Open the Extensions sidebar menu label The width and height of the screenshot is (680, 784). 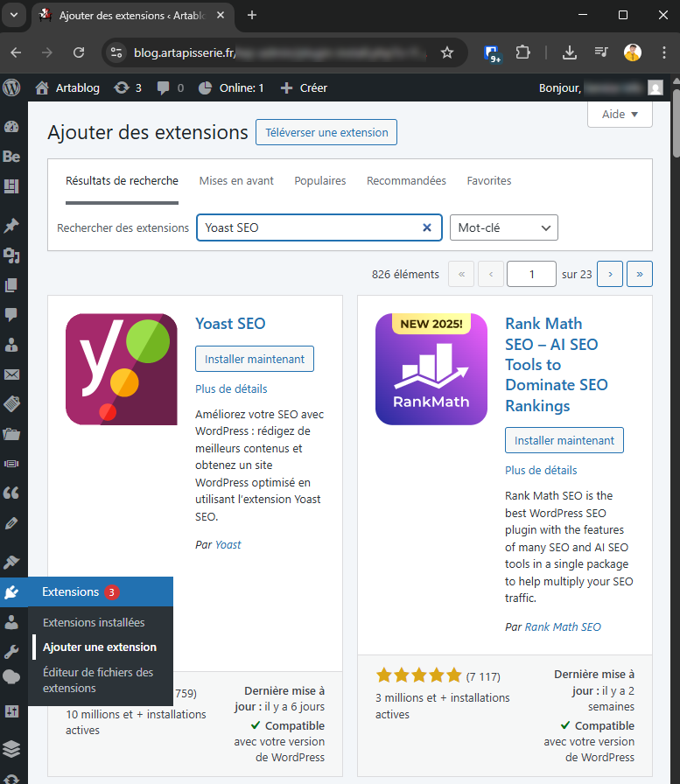(x=71, y=592)
